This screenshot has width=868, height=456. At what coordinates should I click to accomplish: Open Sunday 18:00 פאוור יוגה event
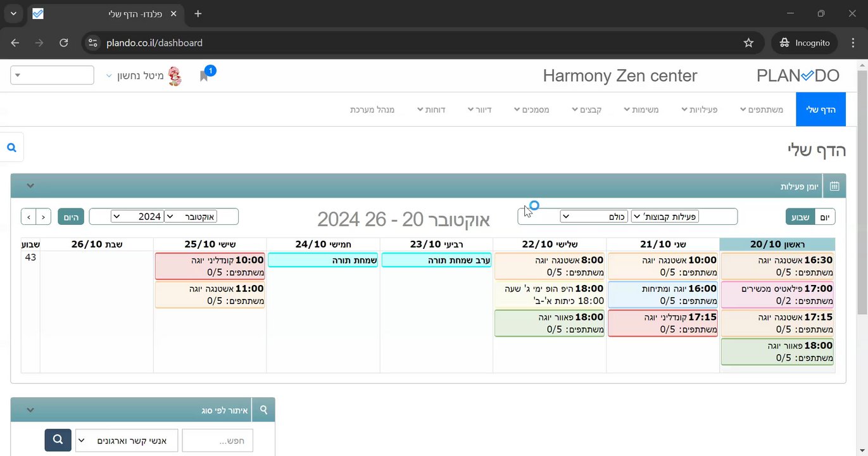777,351
